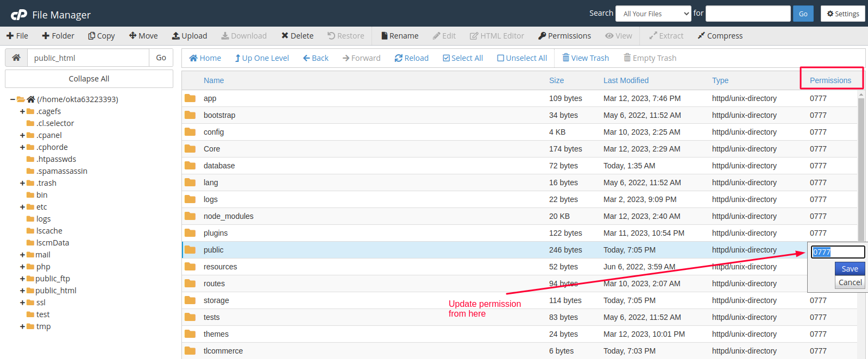
Task: Save the edited permission value
Action: [850, 269]
